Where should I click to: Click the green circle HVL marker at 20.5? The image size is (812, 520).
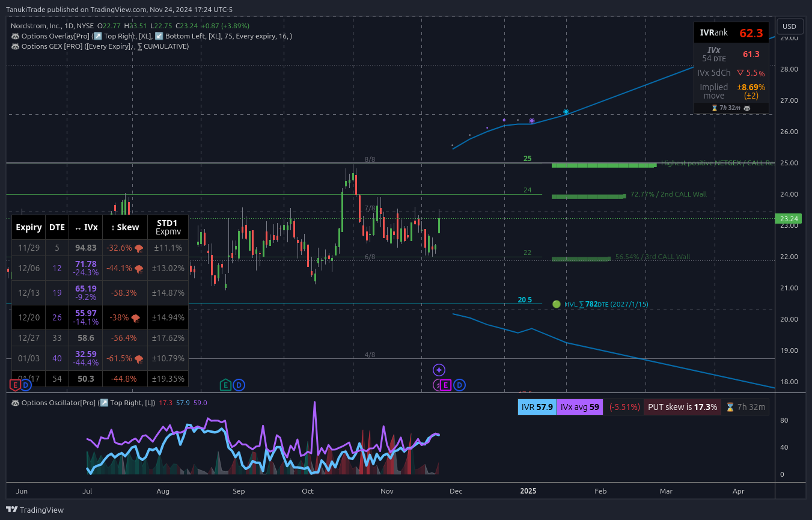556,305
